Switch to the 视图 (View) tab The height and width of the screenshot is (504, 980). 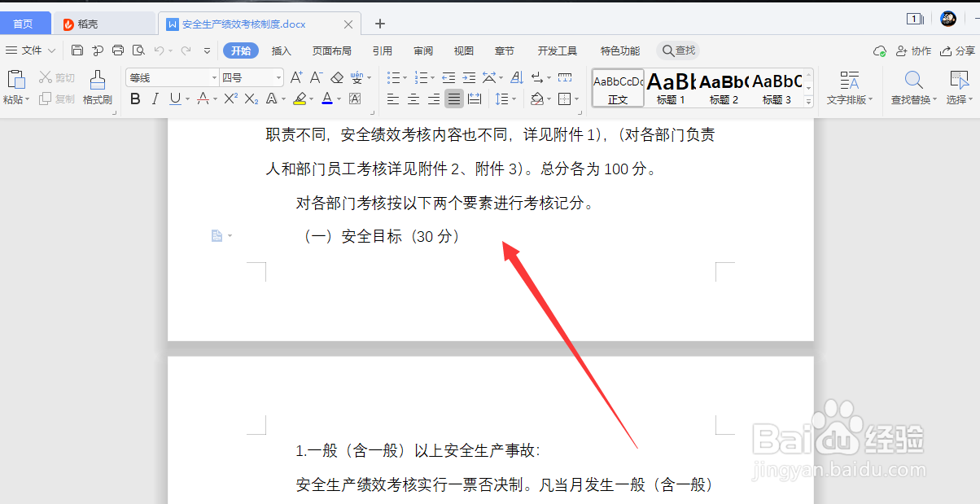click(464, 50)
